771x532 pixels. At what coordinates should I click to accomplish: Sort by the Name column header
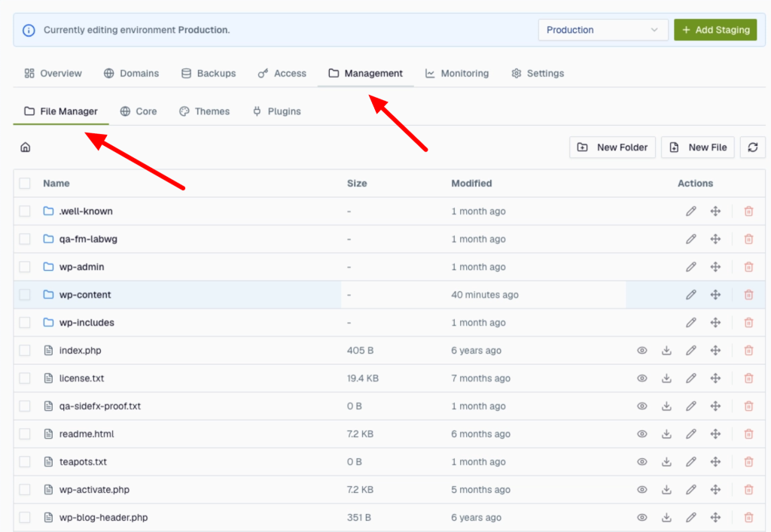tap(56, 184)
